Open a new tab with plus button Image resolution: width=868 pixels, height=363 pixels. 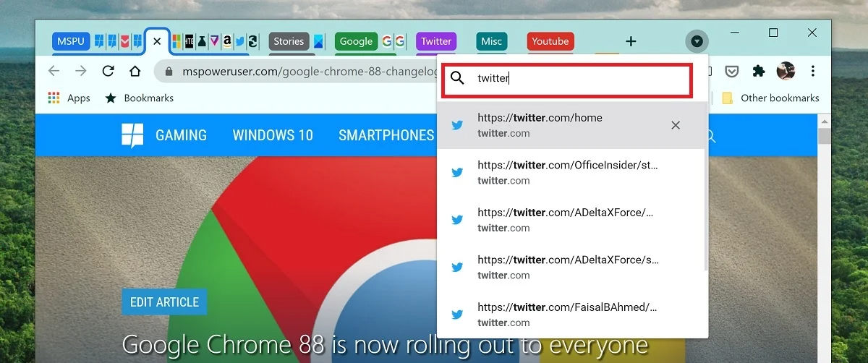tap(631, 41)
